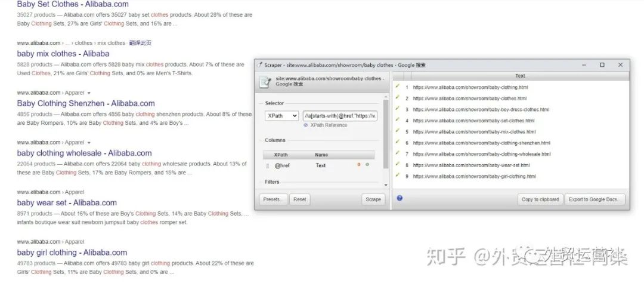Screen dimensions: 644x283
Task: Open baby clothing wholesale - Alibaba.com result
Action: pos(84,153)
